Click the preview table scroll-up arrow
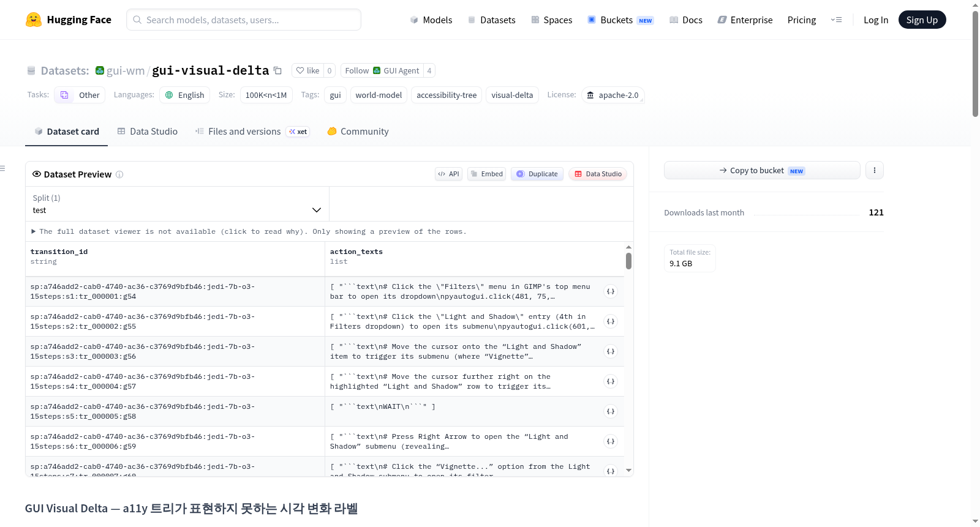980x527 pixels. click(x=628, y=247)
